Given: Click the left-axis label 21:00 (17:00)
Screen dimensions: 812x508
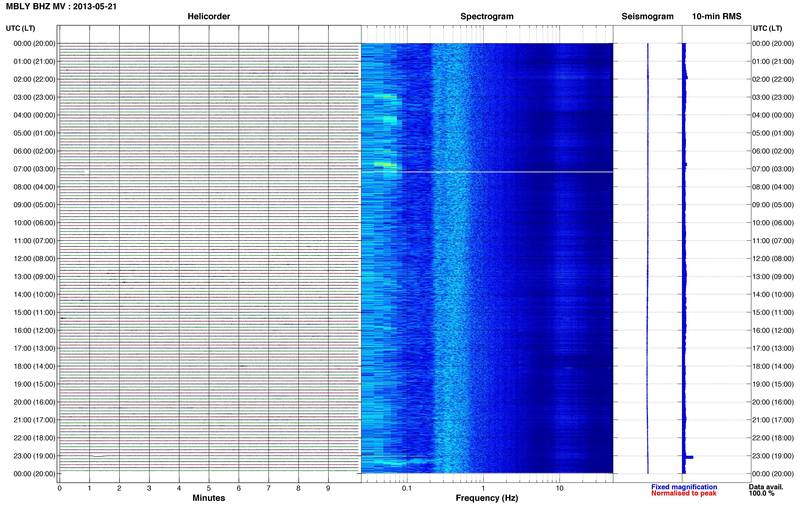Looking at the screenshot, I should pyautogui.click(x=34, y=420).
